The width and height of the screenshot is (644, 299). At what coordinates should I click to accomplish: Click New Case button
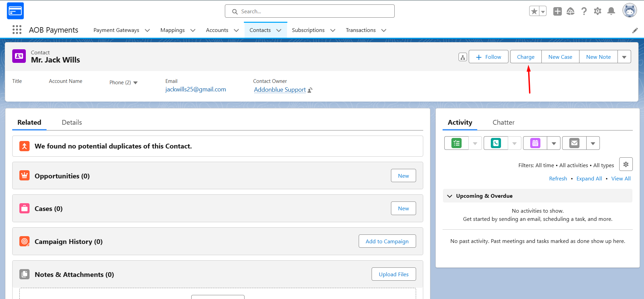(x=560, y=57)
